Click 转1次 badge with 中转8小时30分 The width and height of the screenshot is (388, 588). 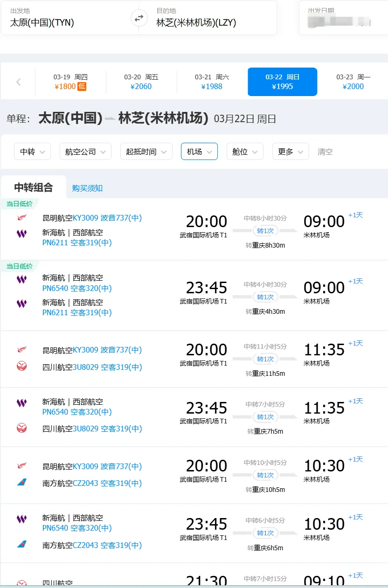(x=265, y=230)
